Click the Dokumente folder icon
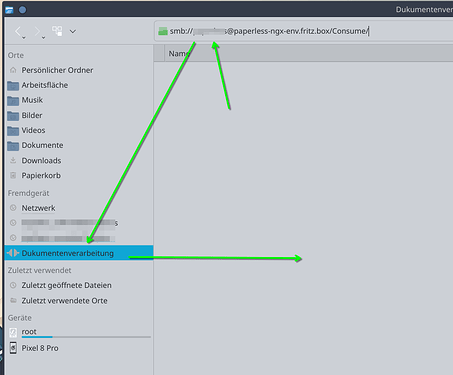Viewport: 453px width, 375px height. click(x=13, y=146)
